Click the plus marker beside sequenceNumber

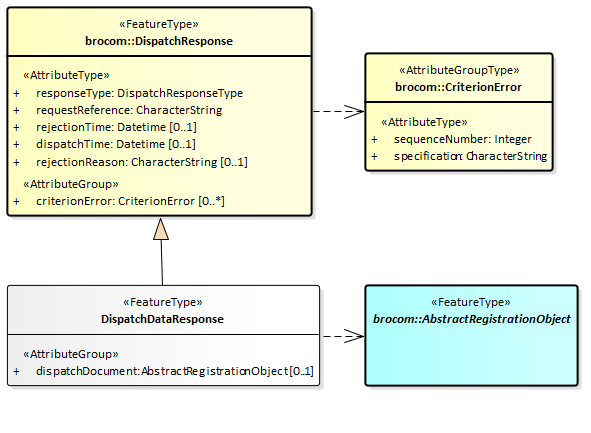click(x=374, y=139)
